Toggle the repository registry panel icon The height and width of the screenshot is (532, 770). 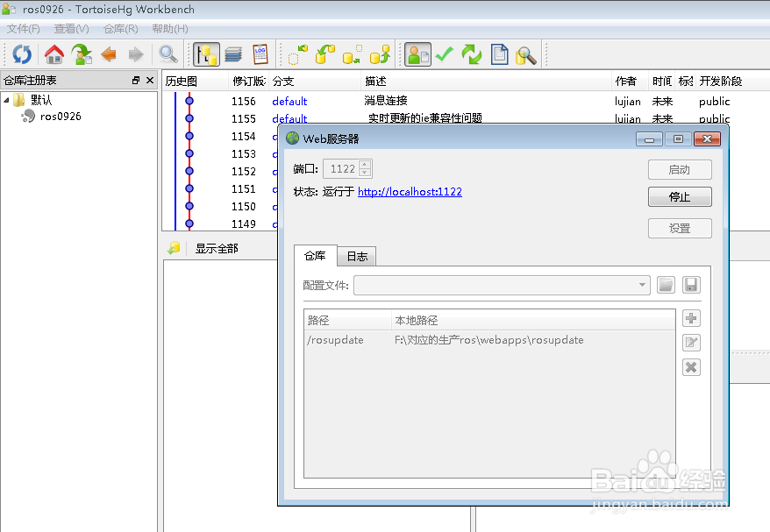[x=206, y=54]
